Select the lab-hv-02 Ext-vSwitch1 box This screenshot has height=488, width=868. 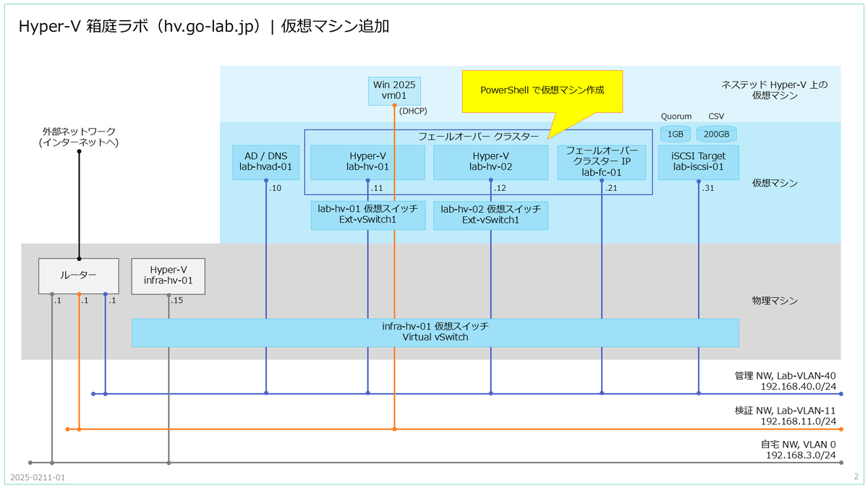[490, 214]
